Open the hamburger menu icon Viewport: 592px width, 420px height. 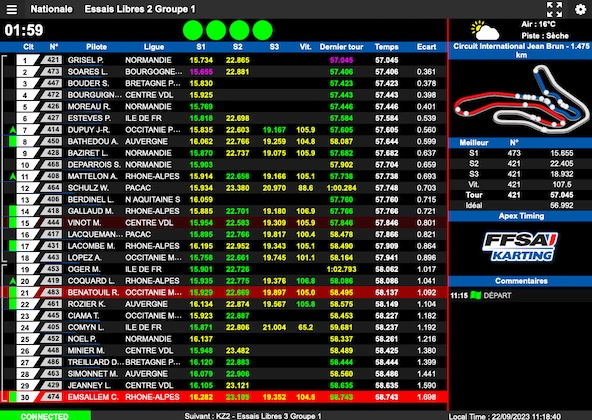(x=12, y=9)
